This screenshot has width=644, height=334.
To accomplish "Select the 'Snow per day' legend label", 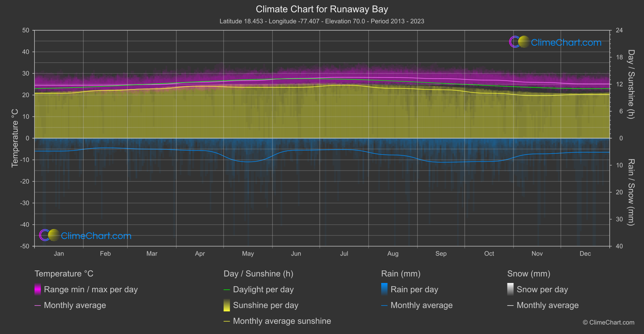I will pos(543,289).
